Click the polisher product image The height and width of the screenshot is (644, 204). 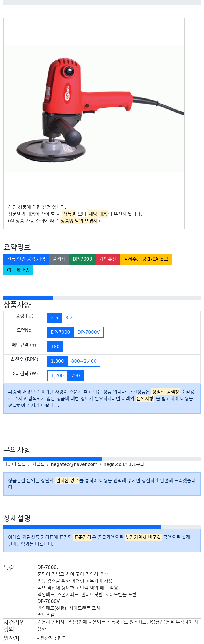(x=94, y=109)
